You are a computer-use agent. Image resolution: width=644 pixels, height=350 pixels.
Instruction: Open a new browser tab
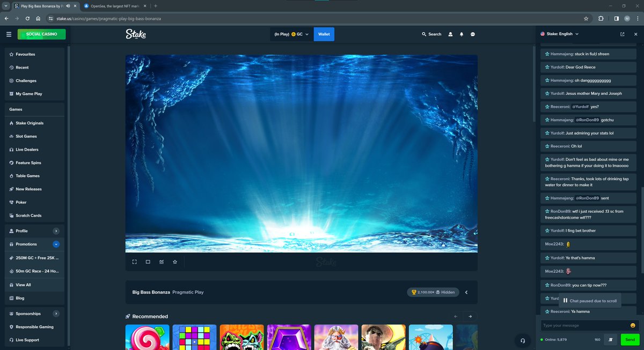156,6
